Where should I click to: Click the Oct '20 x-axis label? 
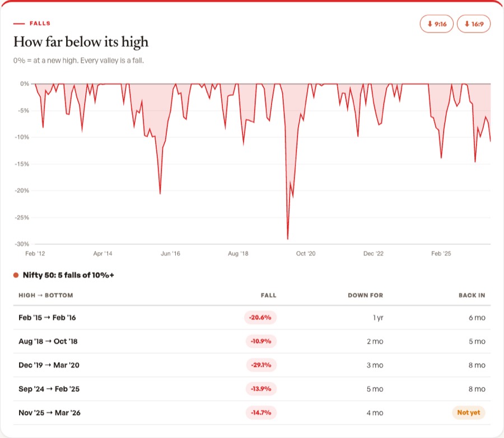306,254
